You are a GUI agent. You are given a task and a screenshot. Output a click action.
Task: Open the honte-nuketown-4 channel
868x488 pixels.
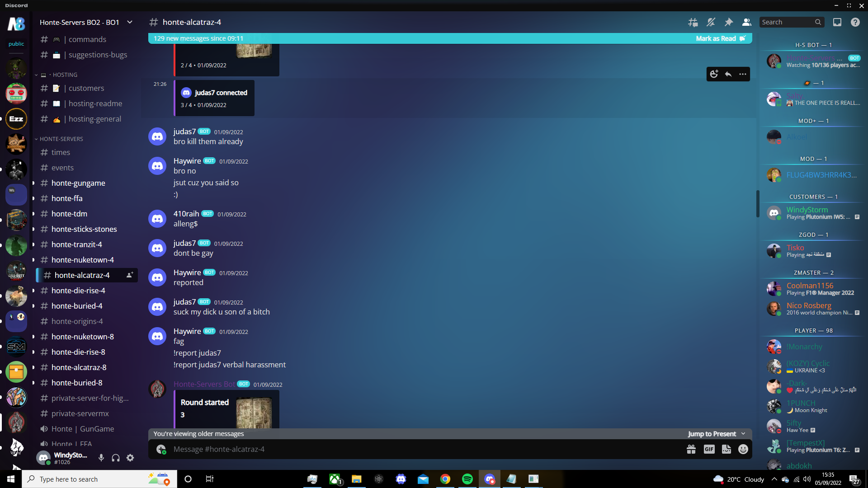click(x=87, y=260)
